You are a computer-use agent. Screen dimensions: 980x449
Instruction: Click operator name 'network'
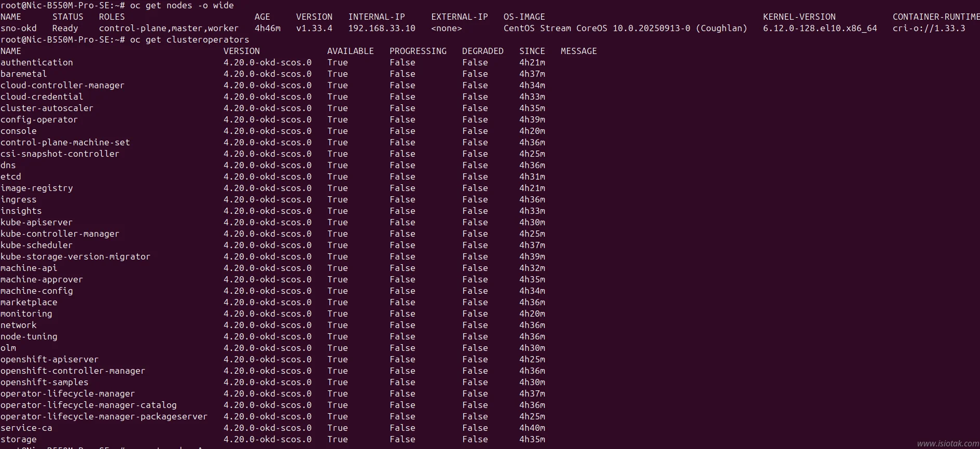pyautogui.click(x=19, y=325)
